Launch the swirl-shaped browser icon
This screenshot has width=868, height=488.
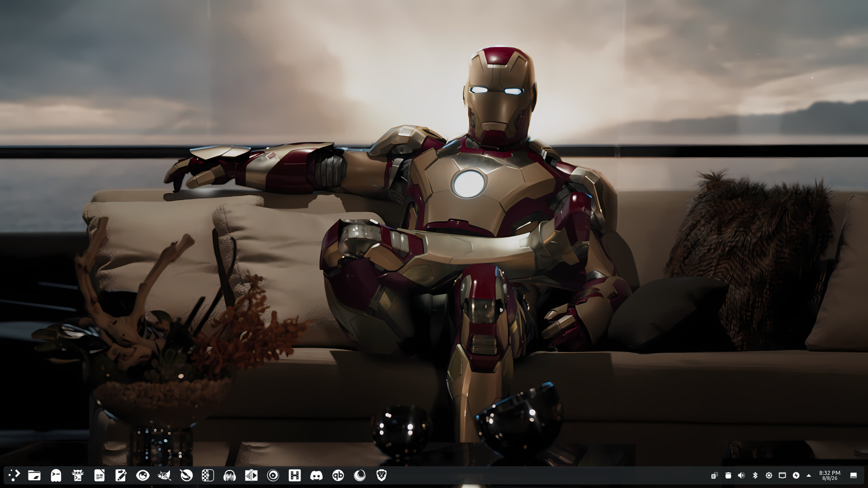tap(360, 475)
